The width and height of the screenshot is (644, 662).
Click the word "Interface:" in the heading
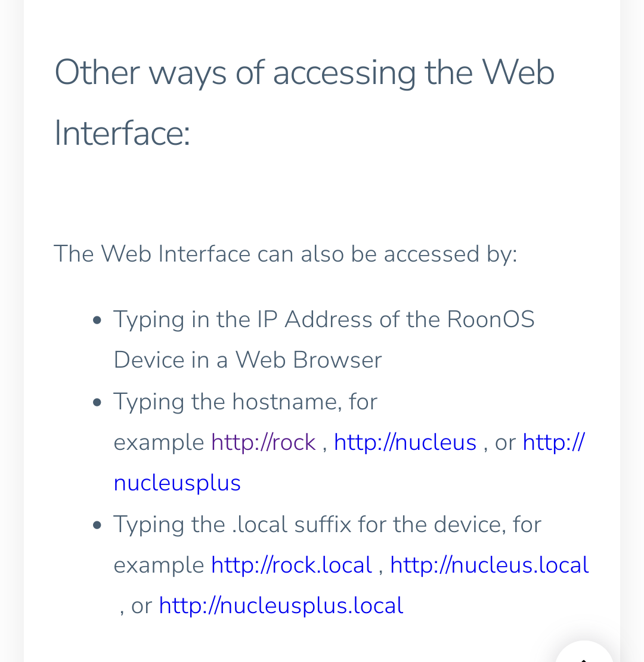[x=122, y=133]
